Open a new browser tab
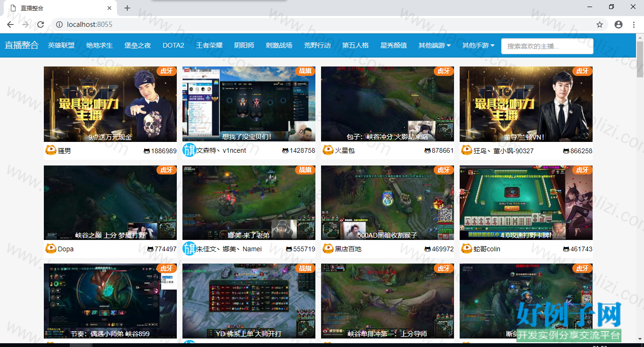Viewport: 644px width, 347px height. (127, 8)
